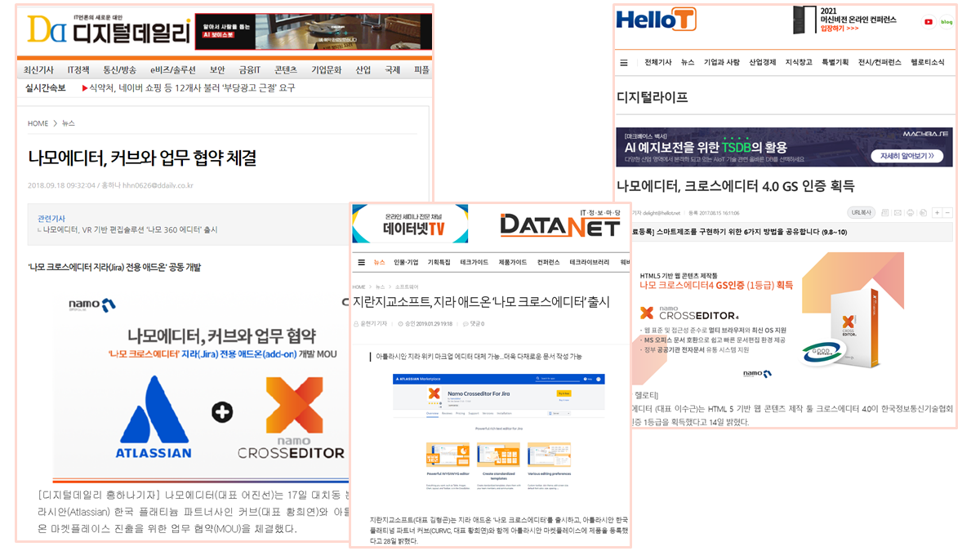Click the URL복사 button on HelloT article
Screen dimensions: 980x551
[x=862, y=212]
